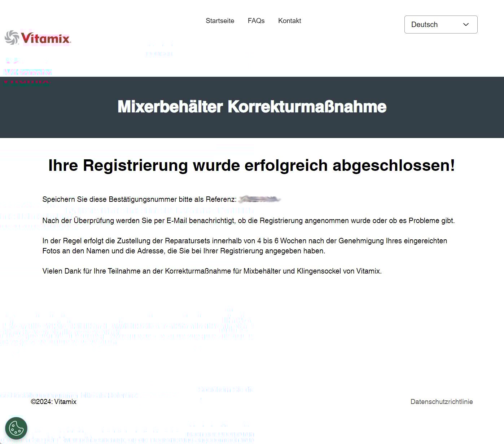The image size is (504, 444).
Task: Open the Deutsch language dropdown
Action: [441, 25]
